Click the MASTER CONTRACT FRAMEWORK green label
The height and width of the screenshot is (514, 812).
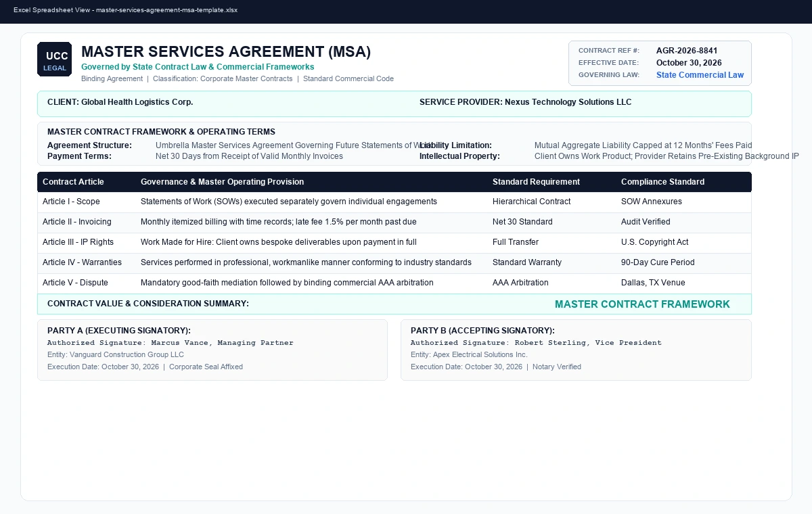click(642, 304)
